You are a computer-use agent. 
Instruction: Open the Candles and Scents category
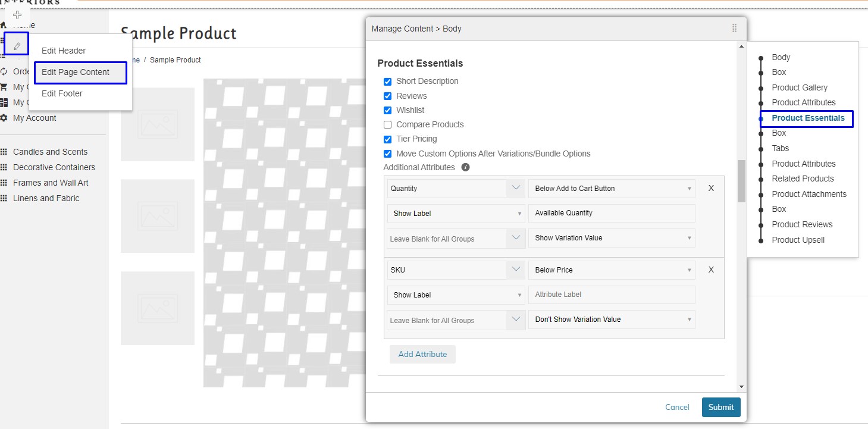click(50, 152)
